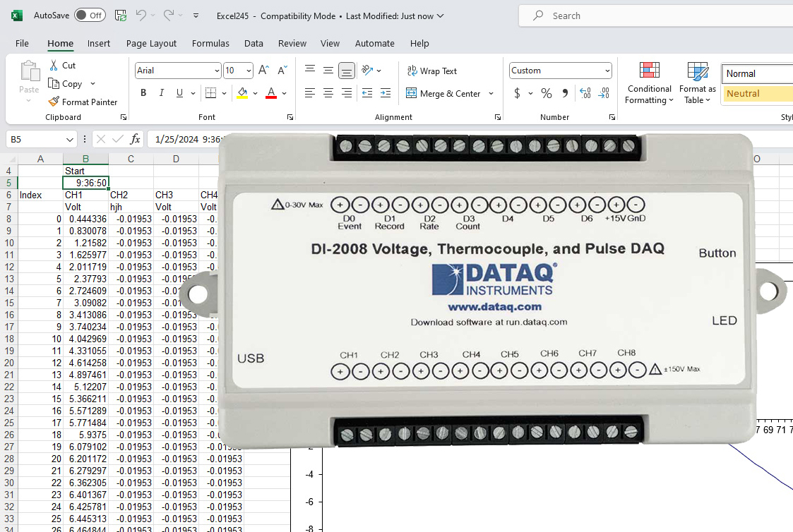793x532 pixels.
Task: Click the Undo arrow icon
Action: tap(141, 15)
